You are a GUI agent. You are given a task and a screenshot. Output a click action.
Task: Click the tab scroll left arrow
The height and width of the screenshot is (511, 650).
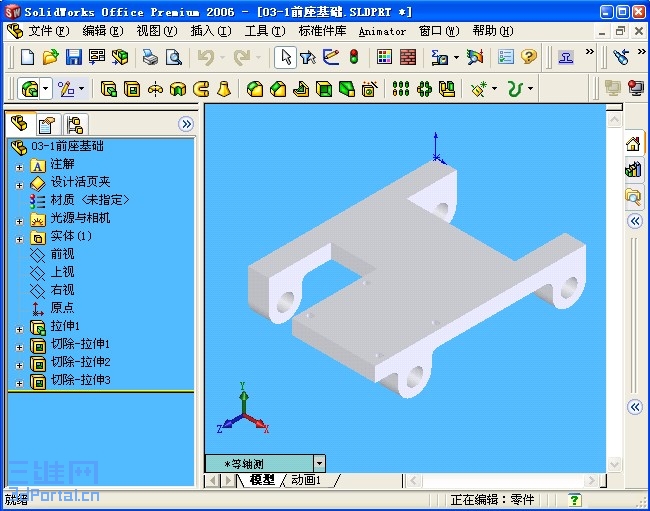tap(213, 481)
